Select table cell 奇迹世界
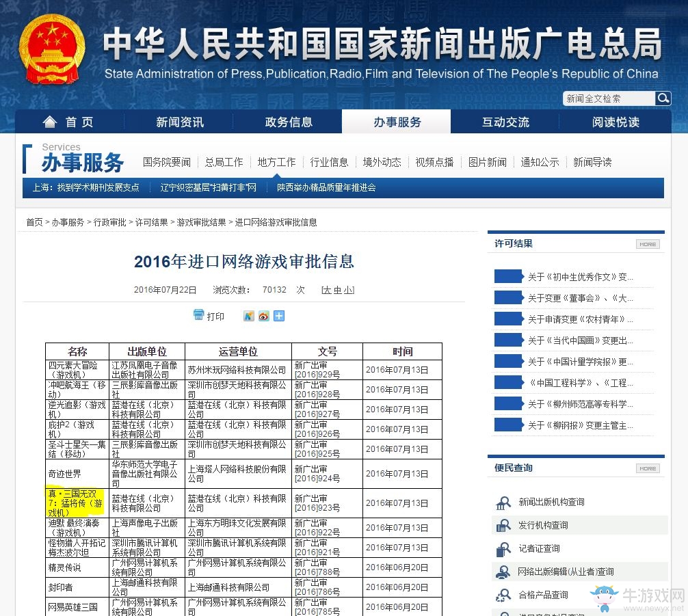 click(77, 474)
